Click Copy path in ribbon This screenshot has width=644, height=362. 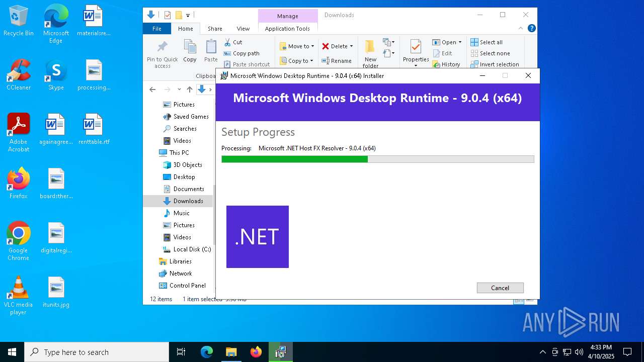[242, 53]
